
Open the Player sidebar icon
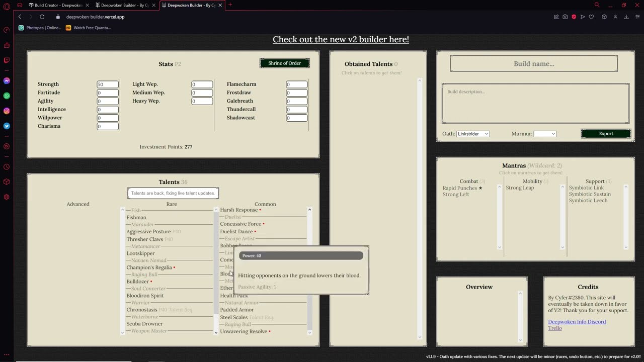[7, 146]
